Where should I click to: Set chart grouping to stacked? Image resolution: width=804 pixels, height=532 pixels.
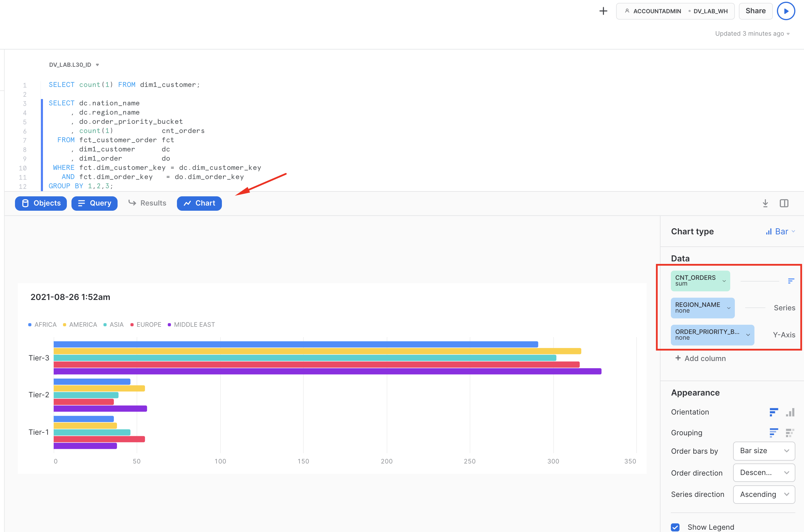coord(789,433)
